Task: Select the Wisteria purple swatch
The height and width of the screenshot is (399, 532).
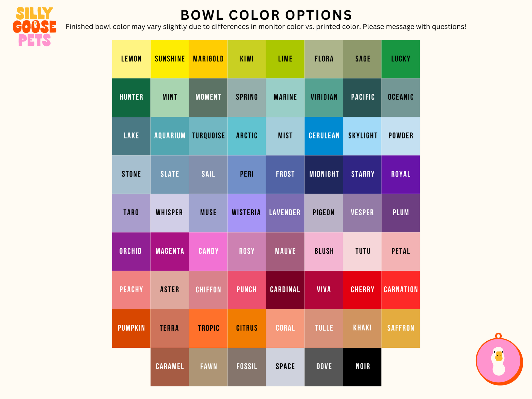Action: [247, 213]
